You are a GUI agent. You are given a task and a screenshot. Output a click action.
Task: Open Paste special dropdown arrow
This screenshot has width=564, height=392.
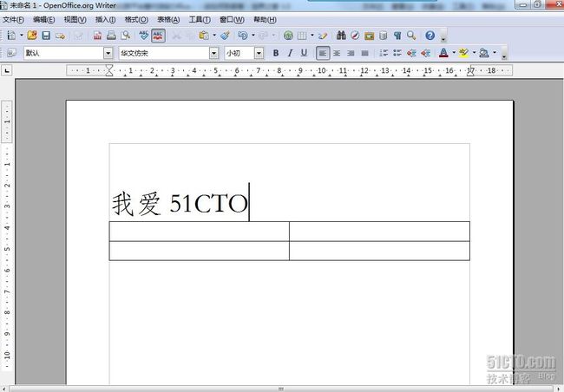click(x=214, y=36)
